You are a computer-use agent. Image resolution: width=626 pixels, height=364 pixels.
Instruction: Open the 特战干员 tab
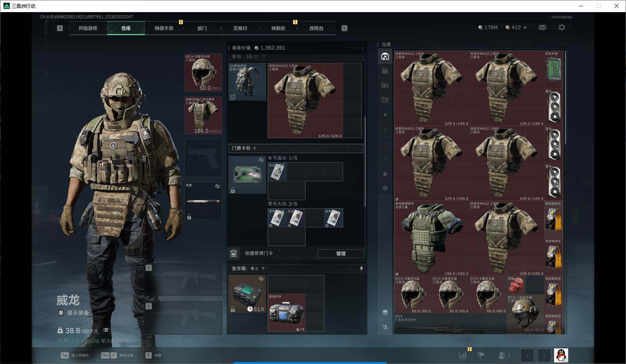[x=164, y=28]
